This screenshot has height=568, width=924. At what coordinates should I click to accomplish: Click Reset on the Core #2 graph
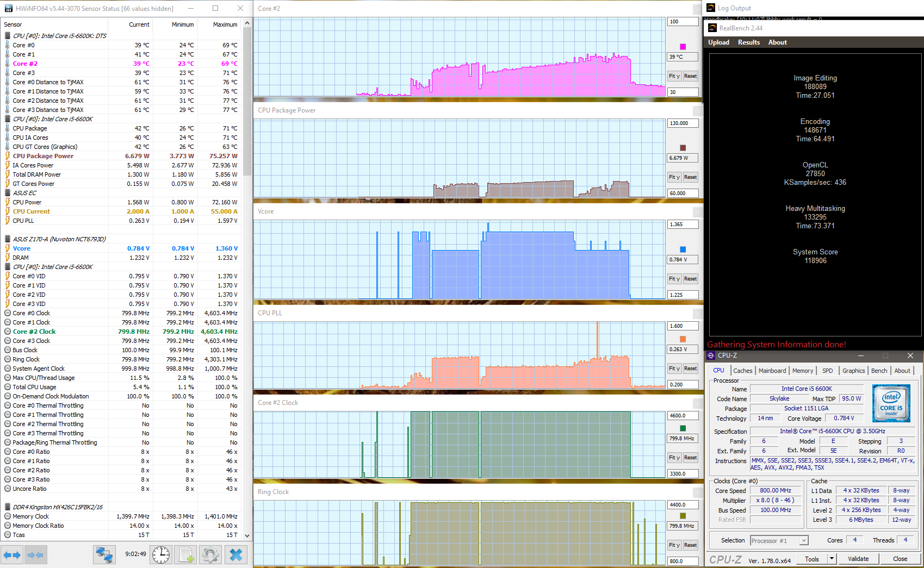pyautogui.click(x=690, y=76)
